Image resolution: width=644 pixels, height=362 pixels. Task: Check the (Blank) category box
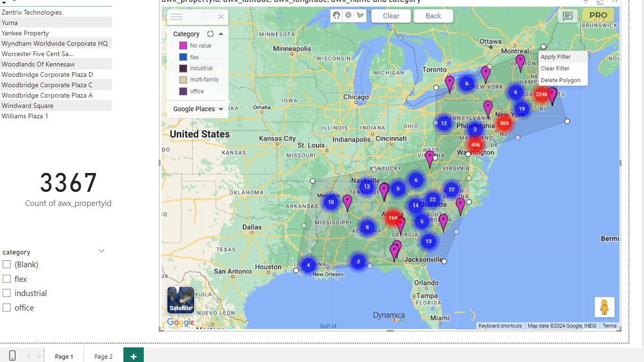(7, 264)
